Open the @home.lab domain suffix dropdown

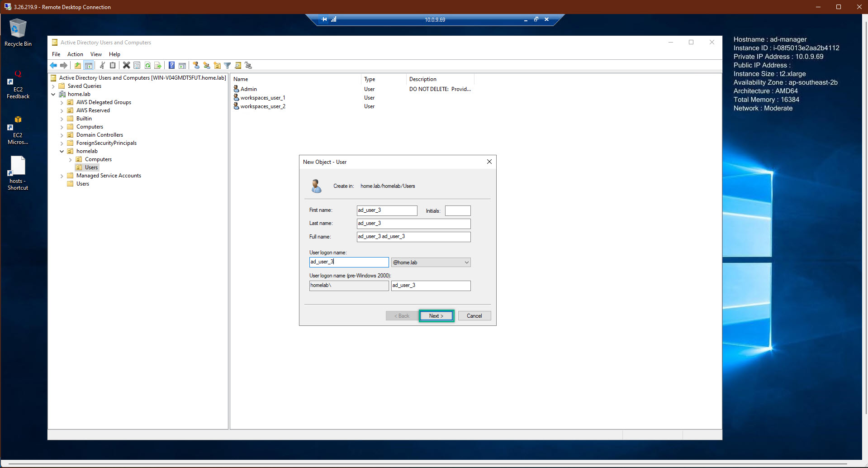466,262
